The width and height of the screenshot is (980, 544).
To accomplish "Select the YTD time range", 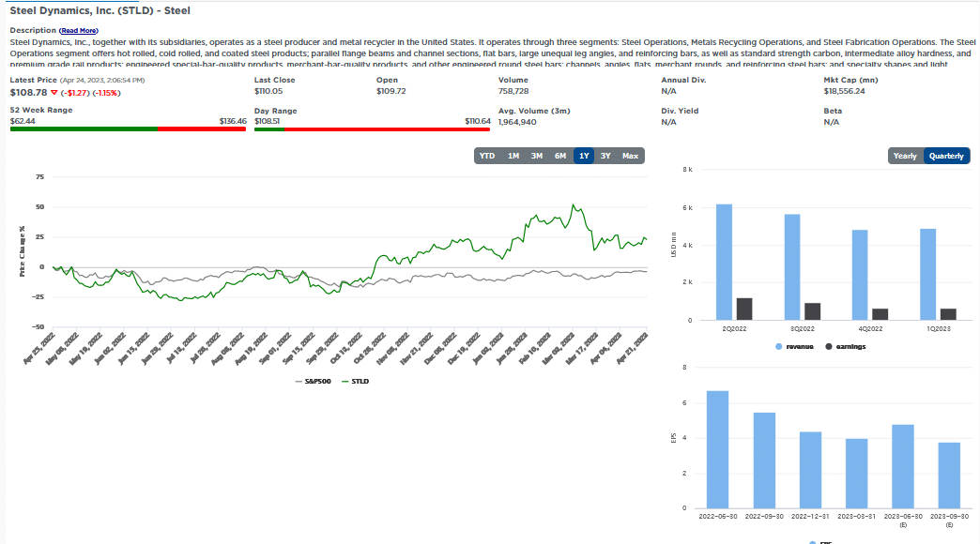I will pyautogui.click(x=487, y=156).
